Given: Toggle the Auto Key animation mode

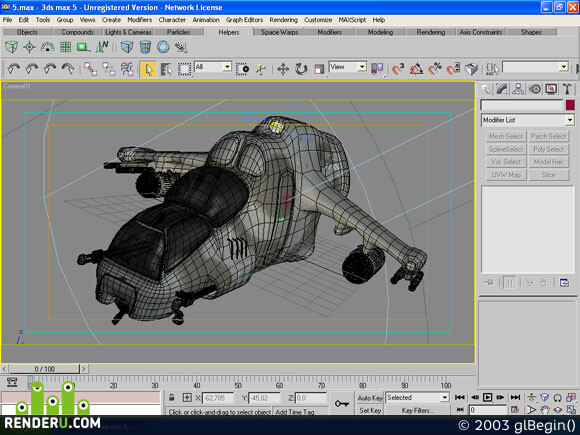Looking at the screenshot, I should tap(370, 398).
